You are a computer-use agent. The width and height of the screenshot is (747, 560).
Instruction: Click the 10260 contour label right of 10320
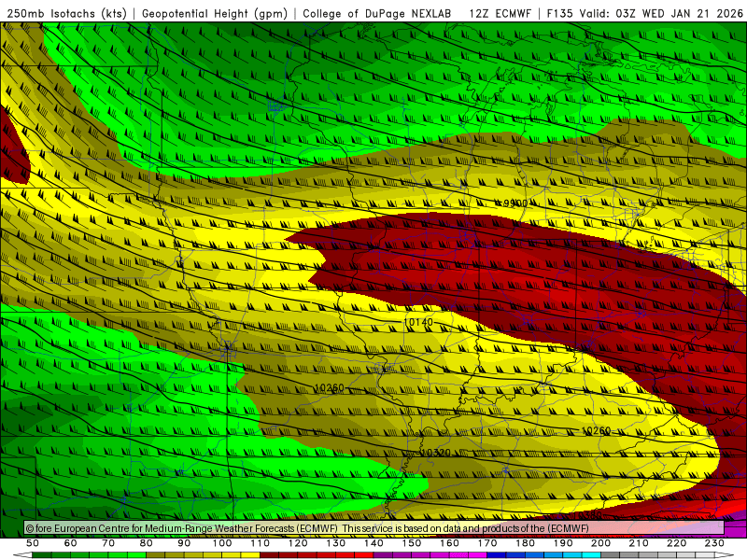pos(596,430)
